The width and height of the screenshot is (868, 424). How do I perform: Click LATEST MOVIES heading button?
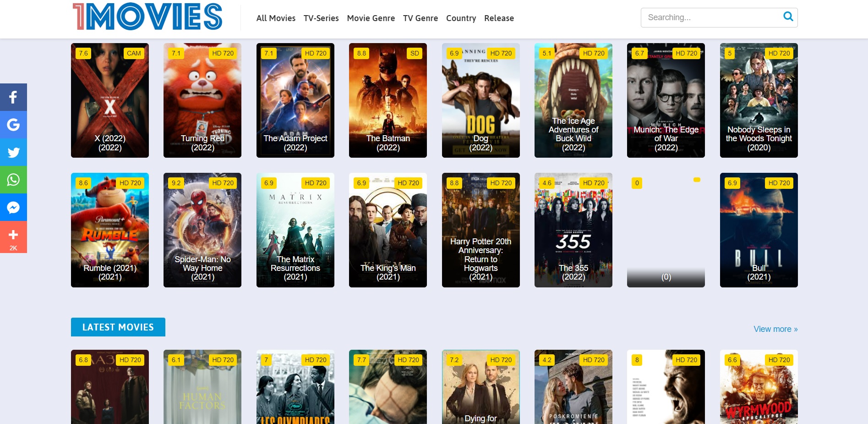(118, 327)
